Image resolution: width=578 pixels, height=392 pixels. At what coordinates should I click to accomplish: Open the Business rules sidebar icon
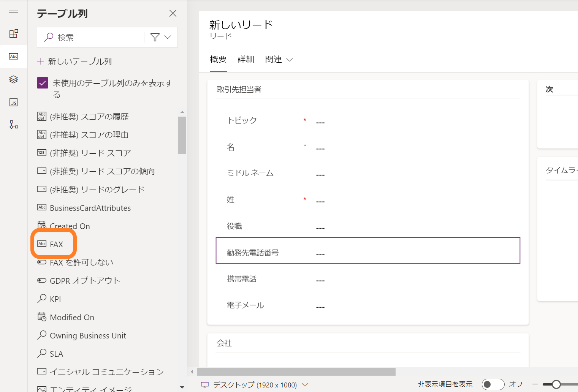(x=14, y=125)
